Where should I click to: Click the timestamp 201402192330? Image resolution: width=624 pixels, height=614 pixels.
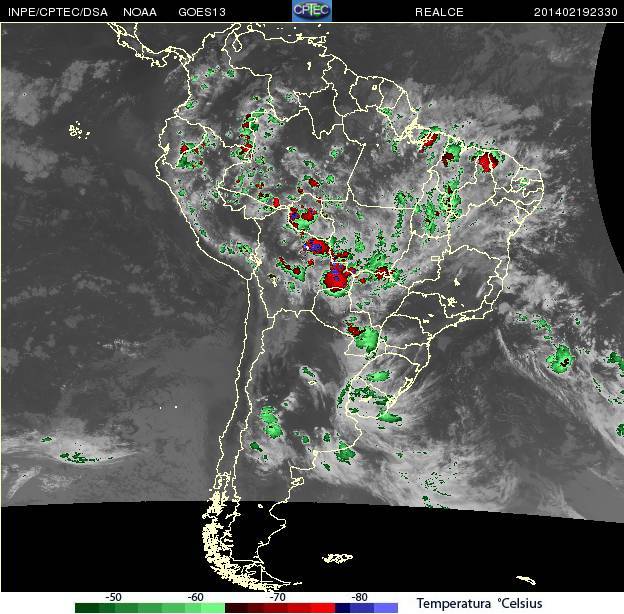click(575, 12)
